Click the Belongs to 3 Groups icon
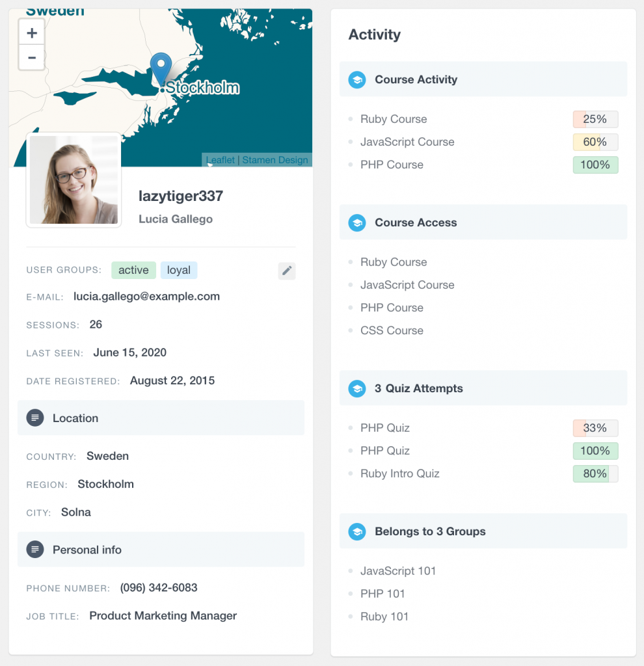The height and width of the screenshot is (666, 644). click(x=356, y=531)
